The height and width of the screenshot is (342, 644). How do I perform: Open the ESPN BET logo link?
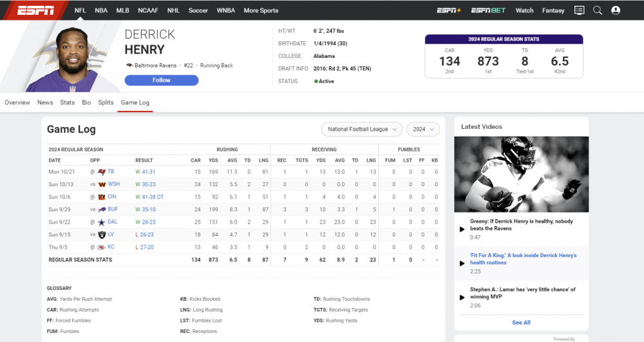(488, 10)
